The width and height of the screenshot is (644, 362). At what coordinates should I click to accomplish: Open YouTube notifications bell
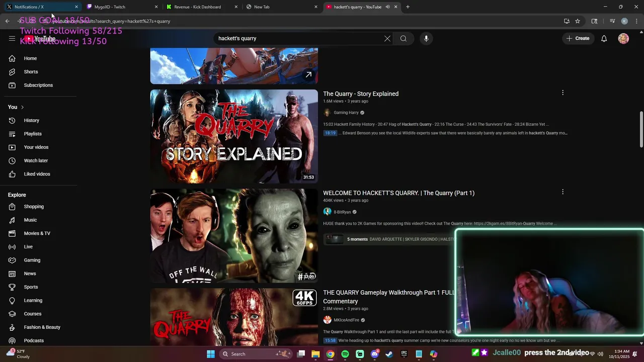pos(604,39)
